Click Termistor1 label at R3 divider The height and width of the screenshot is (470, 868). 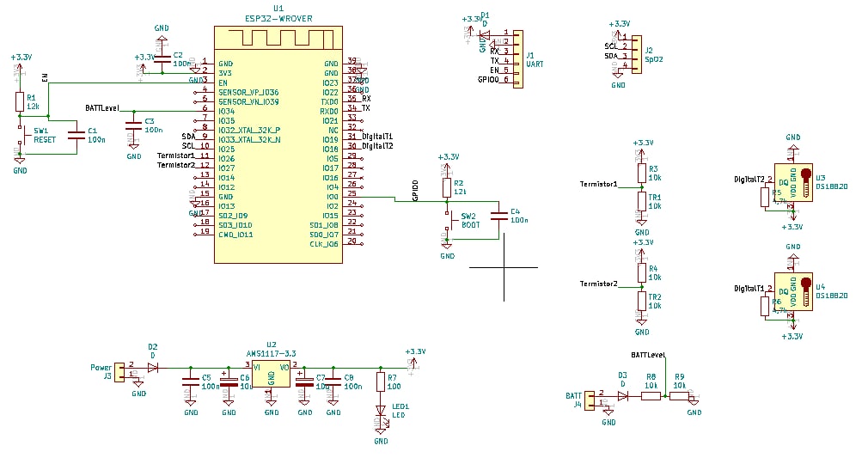(598, 184)
